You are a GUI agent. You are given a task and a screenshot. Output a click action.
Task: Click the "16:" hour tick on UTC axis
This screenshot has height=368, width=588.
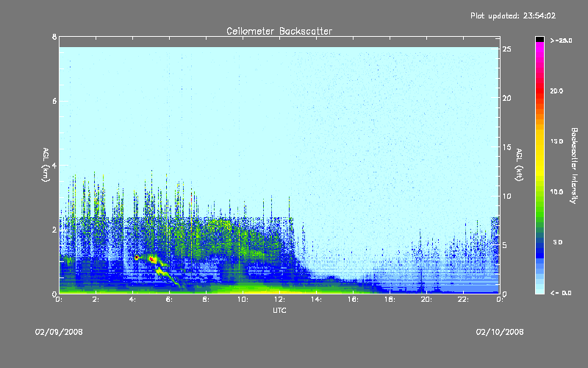coord(354,300)
